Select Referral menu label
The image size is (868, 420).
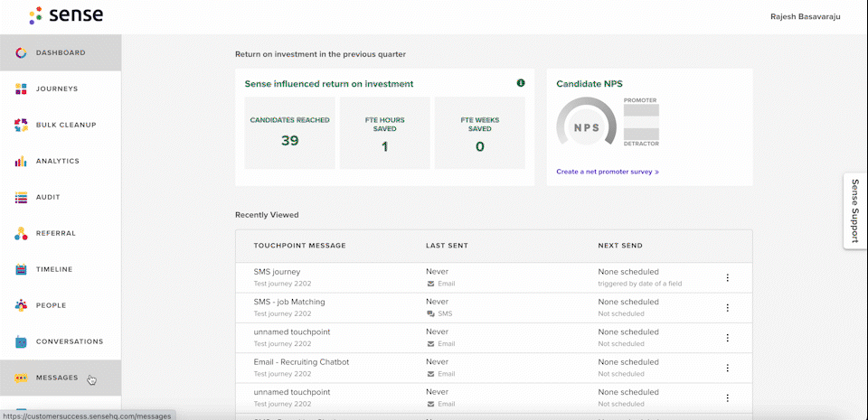[56, 233]
